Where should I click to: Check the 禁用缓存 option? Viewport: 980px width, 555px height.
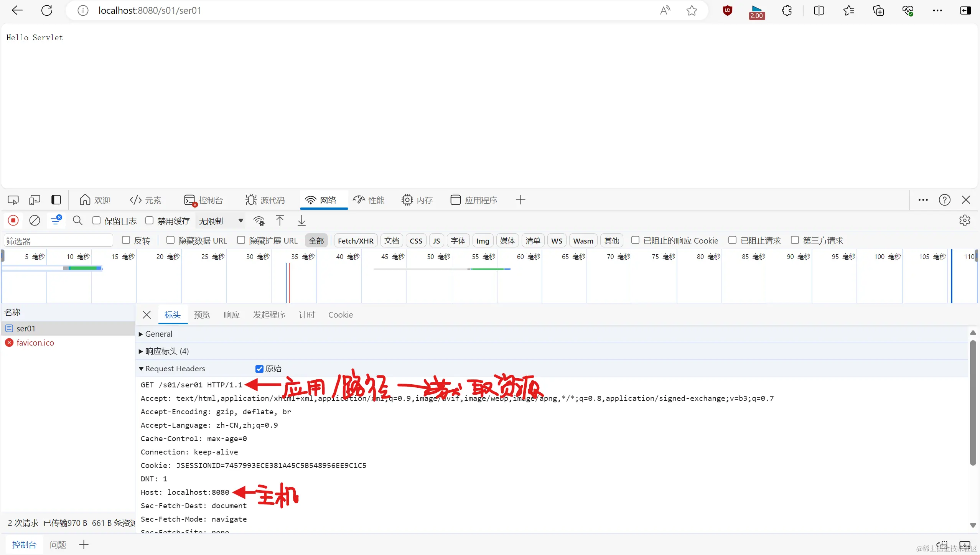click(150, 221)
